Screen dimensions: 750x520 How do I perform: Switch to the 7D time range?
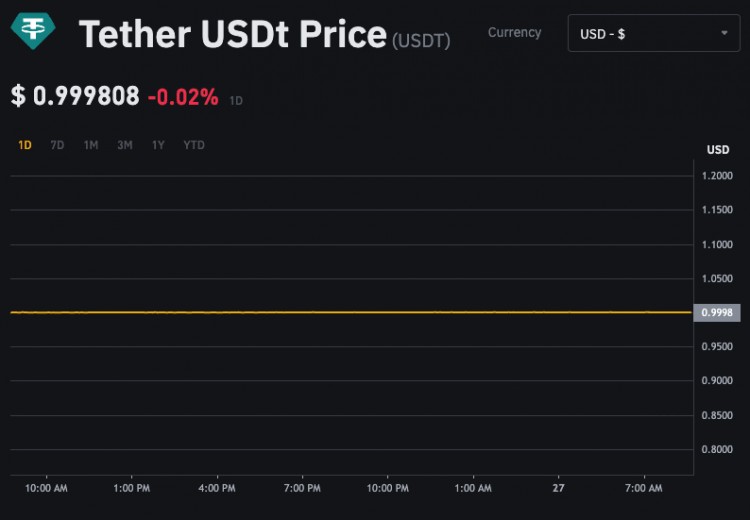pos(57,145)
